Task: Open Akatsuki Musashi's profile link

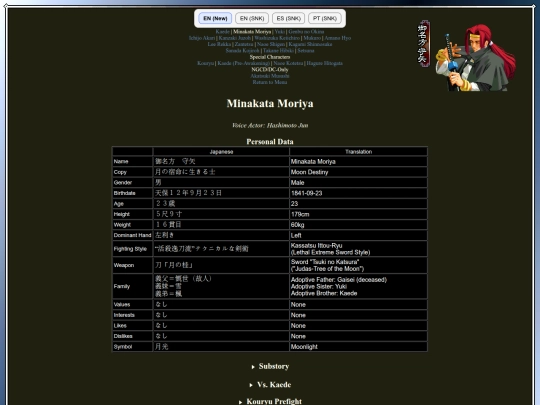Action: click(x=270, y=76)
